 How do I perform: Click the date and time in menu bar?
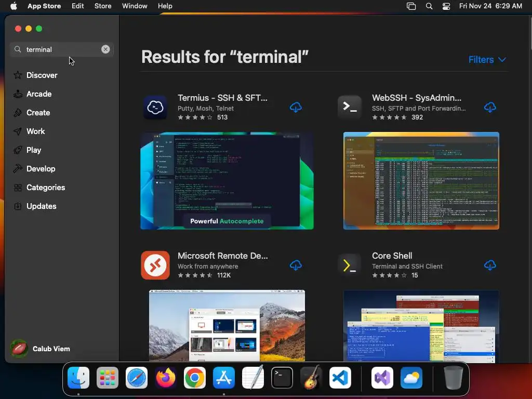pos(490,6)
